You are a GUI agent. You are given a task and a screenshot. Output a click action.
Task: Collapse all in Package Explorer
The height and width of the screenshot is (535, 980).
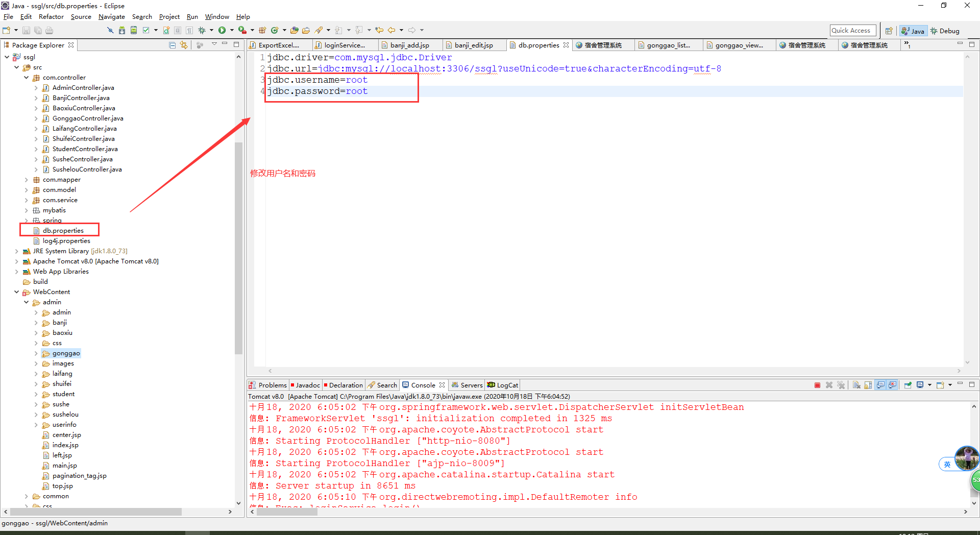(x=173, y=45)
